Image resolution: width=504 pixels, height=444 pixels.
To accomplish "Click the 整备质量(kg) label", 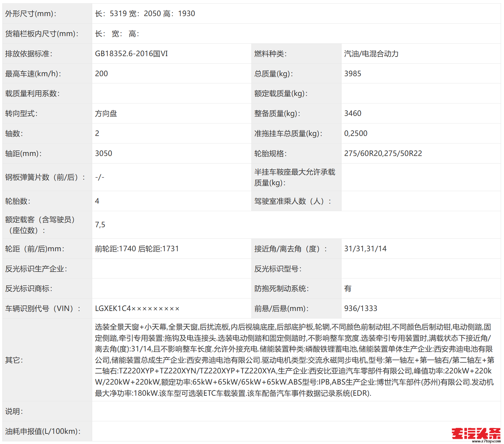I will 277,114.
